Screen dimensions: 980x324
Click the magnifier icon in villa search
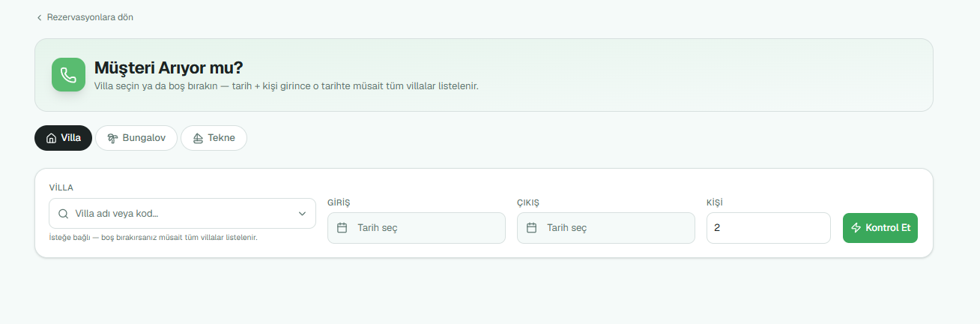(63, 214)
